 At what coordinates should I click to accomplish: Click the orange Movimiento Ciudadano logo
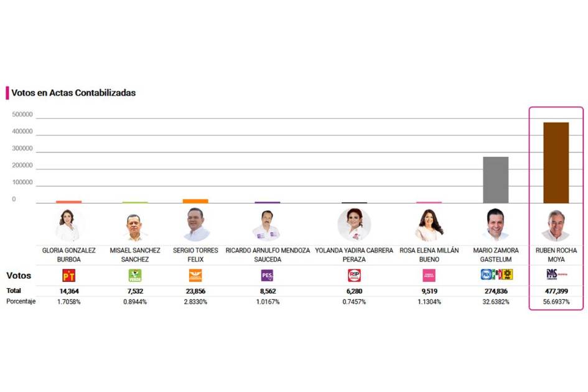[x=195, y=275]
